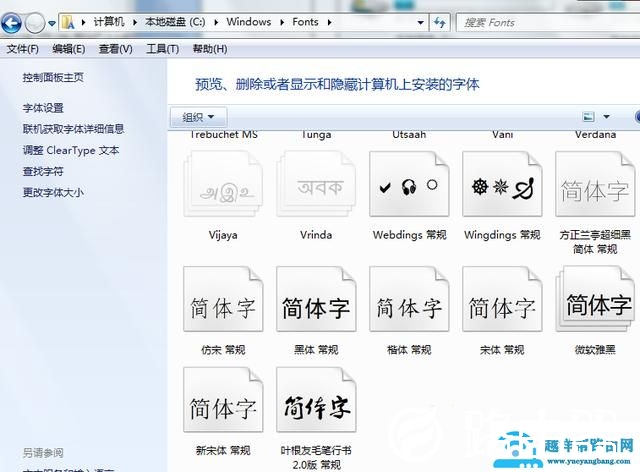Open the 查看(V) menu
This screenshot has width=640, height=472.
(116, 49)
